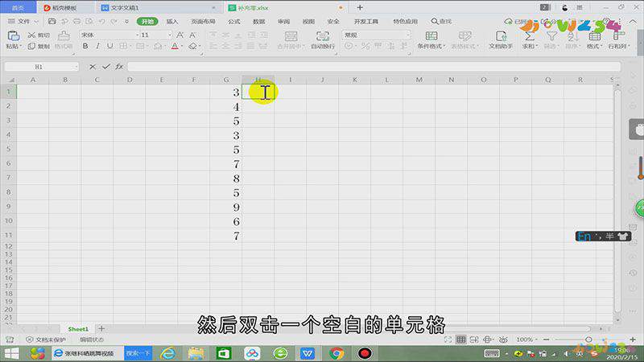Open the font size dropdown showing 11

pyautogui.click(x=170, y=35)
